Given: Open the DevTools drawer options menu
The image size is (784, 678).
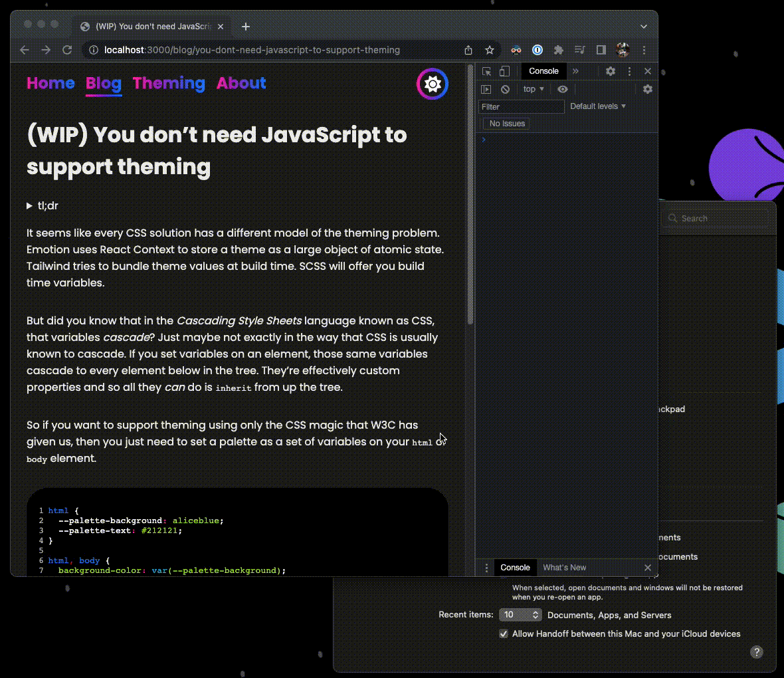Looking at the screenshot, I should 486,568.
